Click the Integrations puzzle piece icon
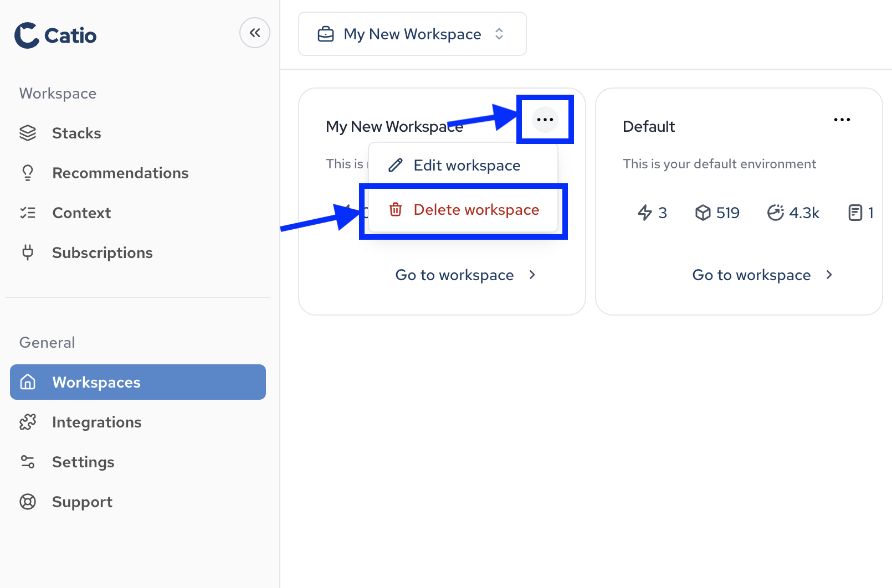Screen dimensions: 892x588 tap(27, 422)
